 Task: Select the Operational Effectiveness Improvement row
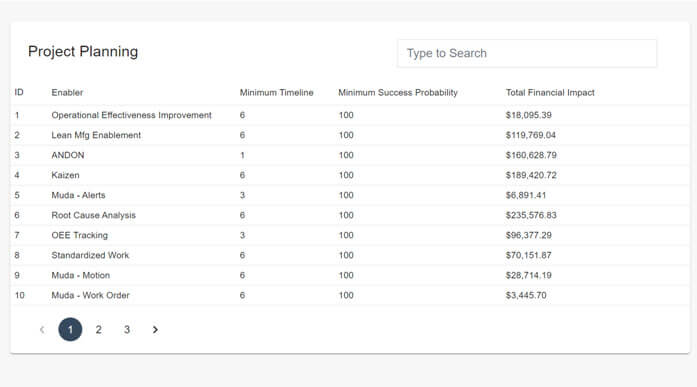pos(350,115)
